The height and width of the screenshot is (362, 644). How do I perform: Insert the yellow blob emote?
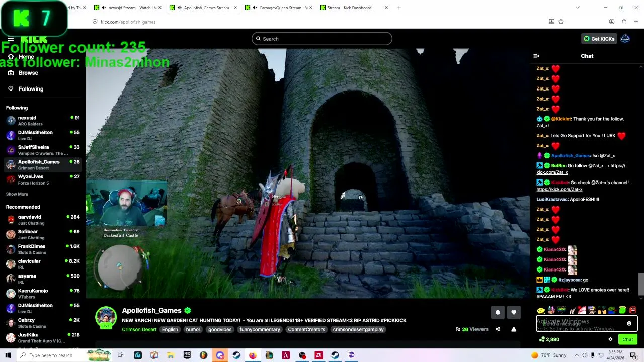[x=541, y=310]
